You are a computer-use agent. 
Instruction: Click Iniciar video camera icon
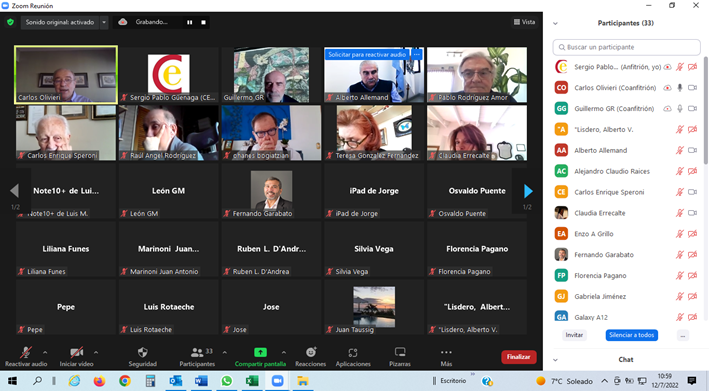point(76,352)
